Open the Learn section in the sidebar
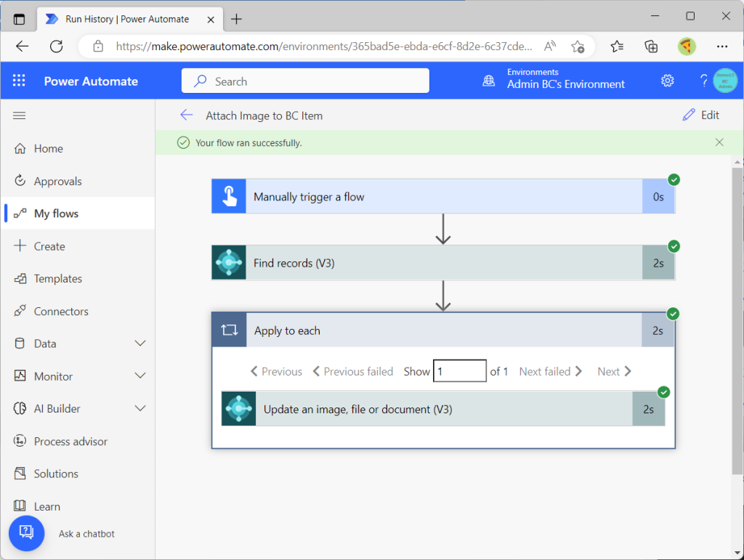Viewport: 744px width, 560px height. (x=37, y=506)
